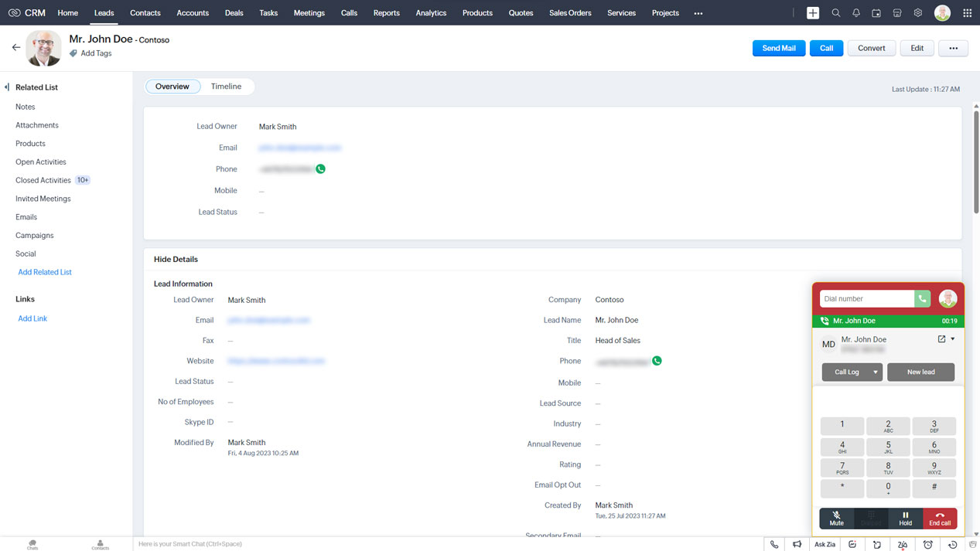Open the Deals module

point(234,13)
